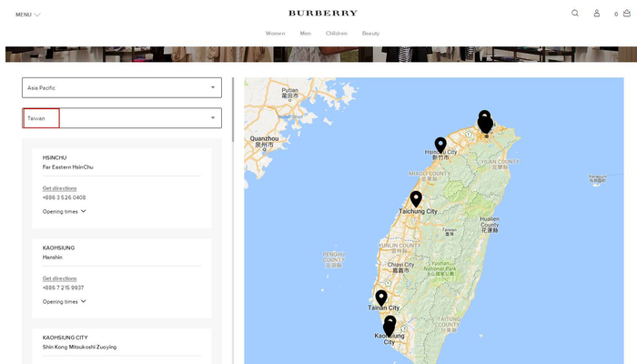This screenshot has height=364, width=637.
Task: Click the store list scrollbar
Action: coord(233,110)
